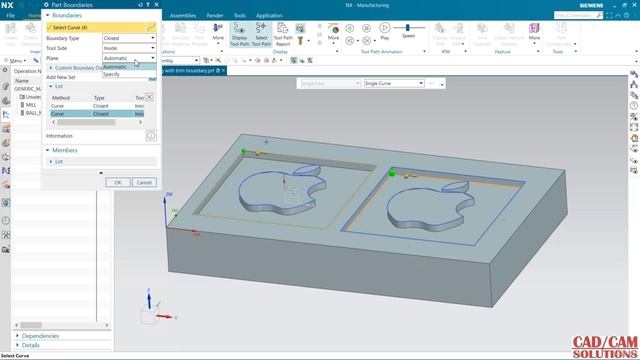Click the search magnifier in Find a Command
This screenshot has width=640, height=360.
[x=599, y=15]
